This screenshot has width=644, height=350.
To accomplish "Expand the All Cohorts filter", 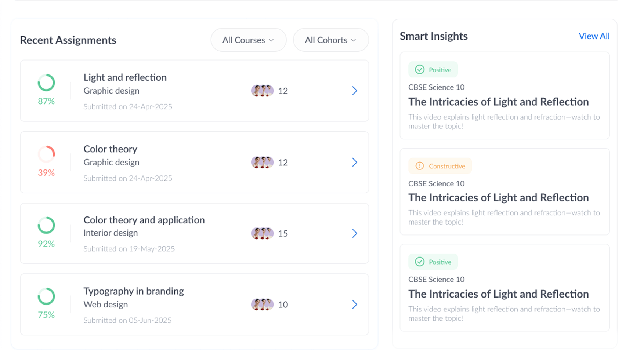I will (x=330, y=40).
